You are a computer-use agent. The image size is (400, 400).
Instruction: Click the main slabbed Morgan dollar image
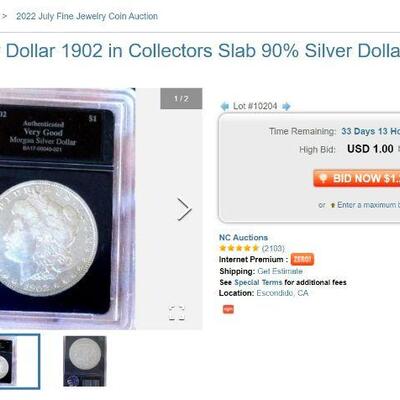click(x=67, y=209)
